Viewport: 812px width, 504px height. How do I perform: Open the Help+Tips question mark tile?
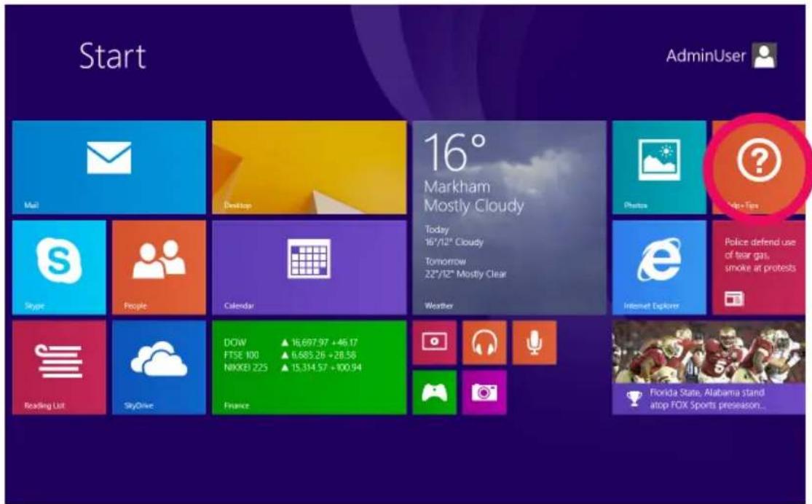[759, 167]
